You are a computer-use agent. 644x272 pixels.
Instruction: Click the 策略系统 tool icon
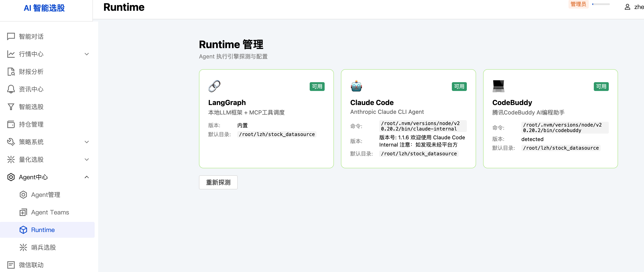point(11,142)
